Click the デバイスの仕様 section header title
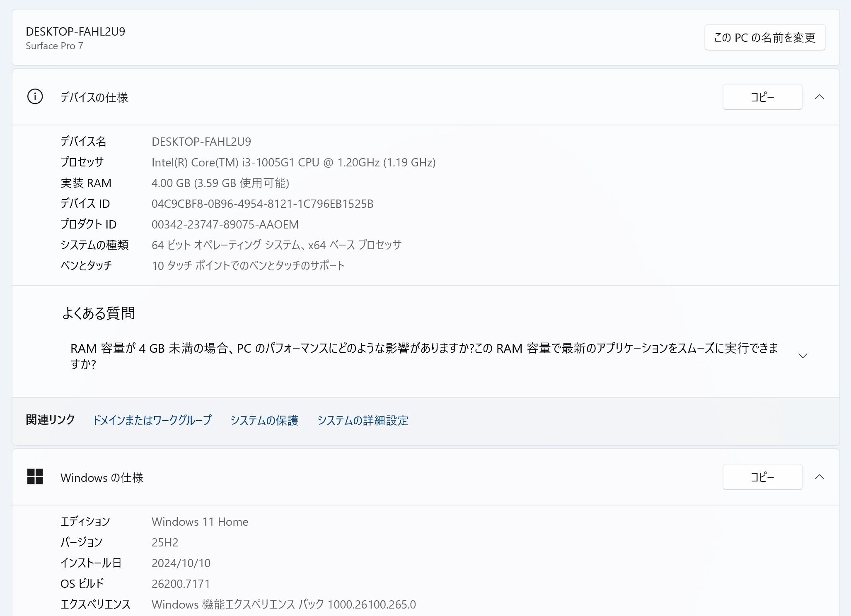851x616 pixels. [x=94, y=97]
